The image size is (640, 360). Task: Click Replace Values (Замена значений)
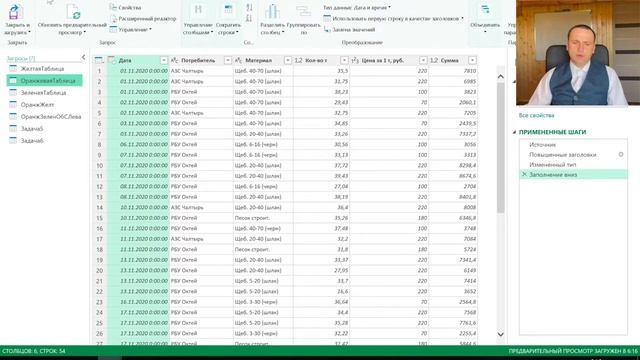point(349,29)
